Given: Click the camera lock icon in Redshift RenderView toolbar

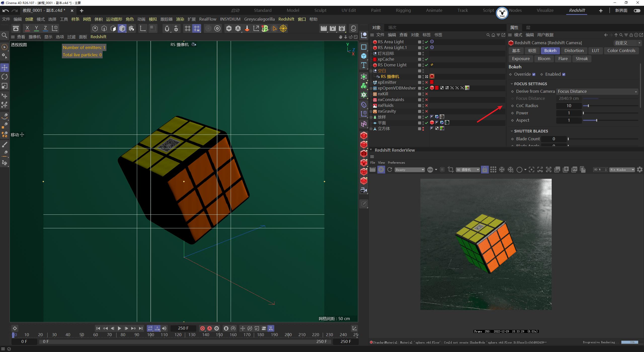Looking at the screenshot, I should [x=484, y=170].
